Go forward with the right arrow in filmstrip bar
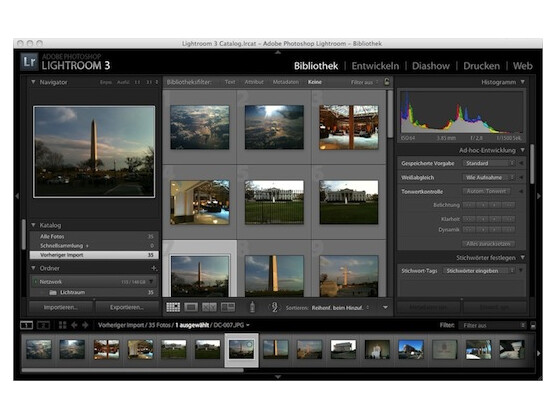The height and width of the screenshot is (418, 557). coord(85,325)
